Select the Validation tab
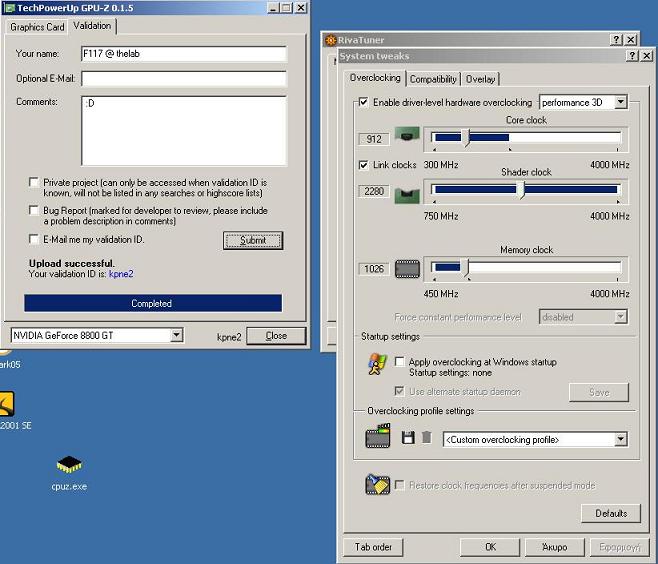Screen dimensions: 658x564 click(92, 26)
